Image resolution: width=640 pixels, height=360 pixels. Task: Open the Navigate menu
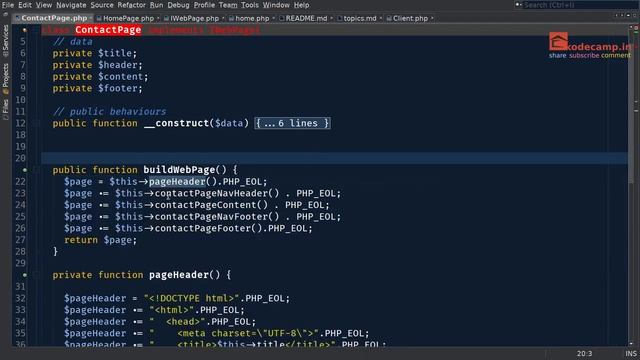(x=71, y=5)
